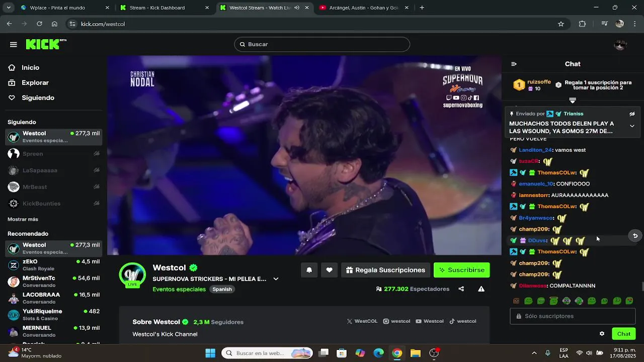Open Chrome three-dot menu
The image size is (644, 362).
(x=634, y=24)
